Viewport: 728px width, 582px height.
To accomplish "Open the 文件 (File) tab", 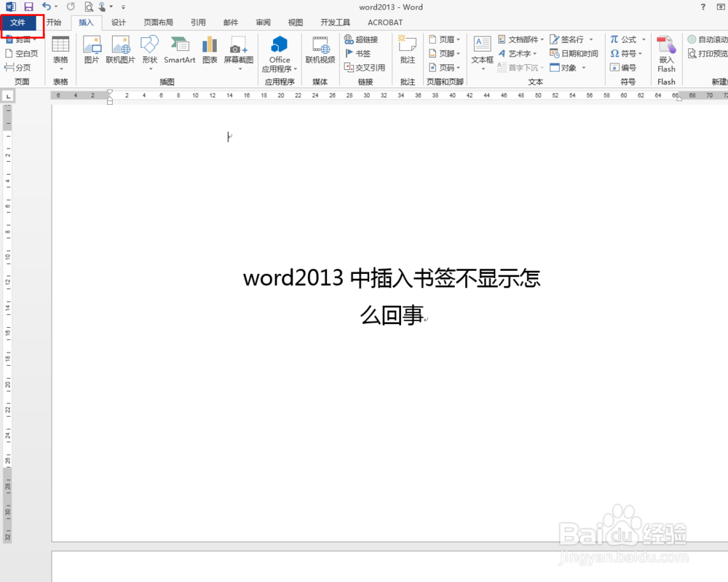I will click(x=18, y=23).
